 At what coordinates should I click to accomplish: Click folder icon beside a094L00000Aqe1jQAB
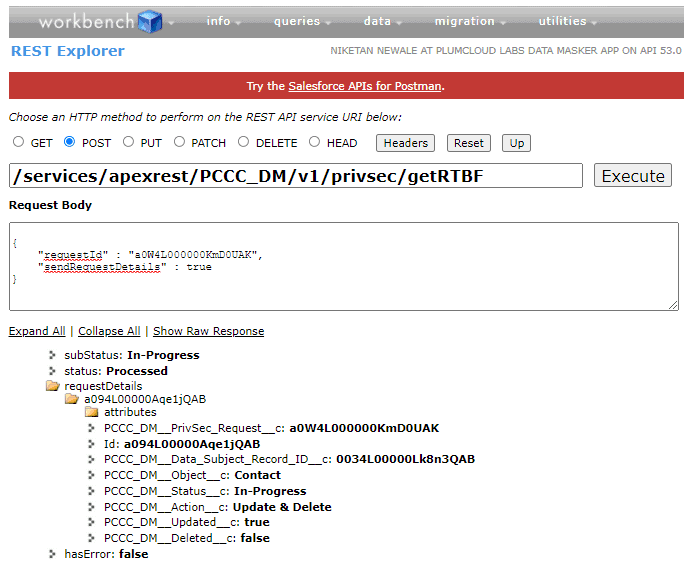coord(72,399)
